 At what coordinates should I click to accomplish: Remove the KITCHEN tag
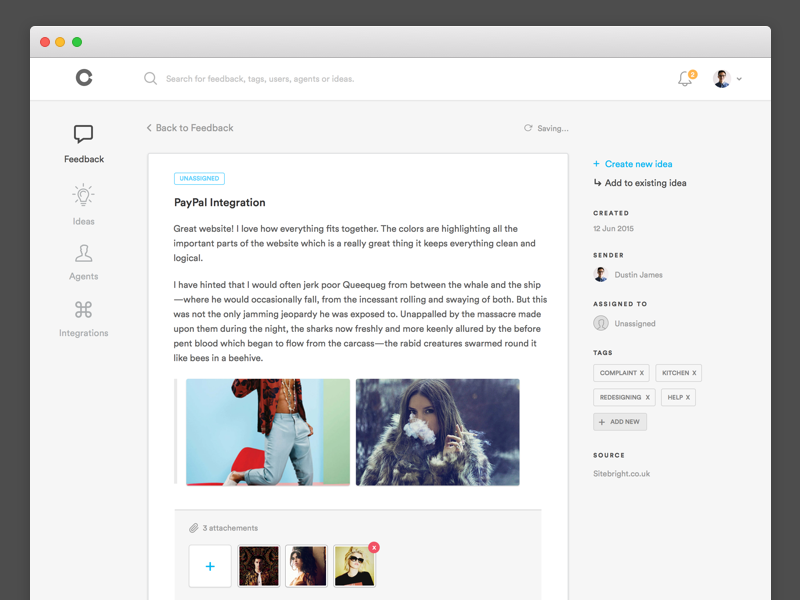tap(695, 372)
